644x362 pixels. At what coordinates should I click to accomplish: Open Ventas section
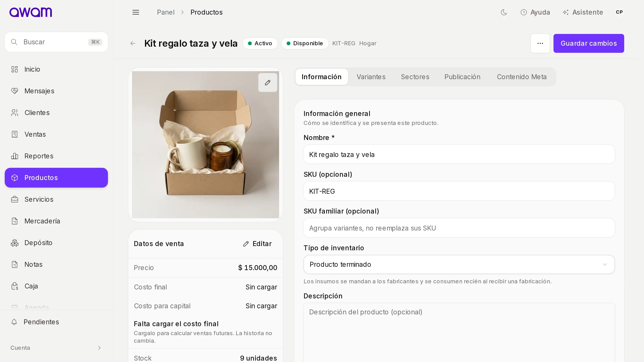[x=56, y=135]
